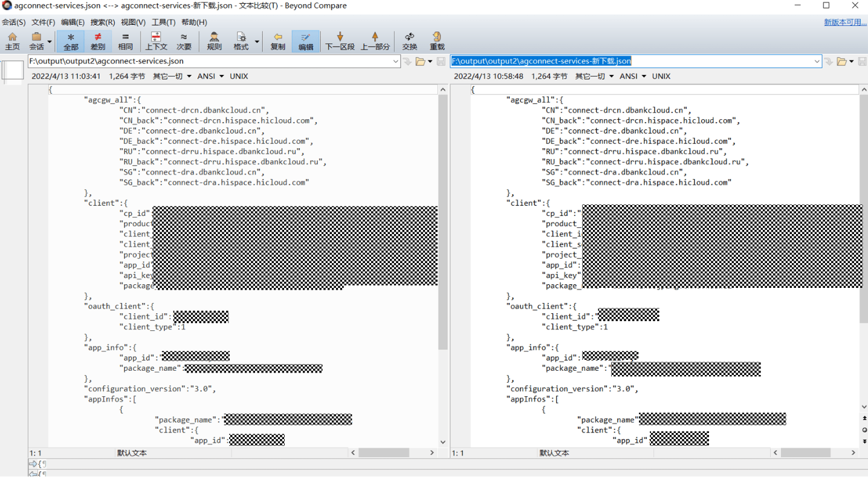Click the right status bar 默认文本 label

(x=554, y=452)
